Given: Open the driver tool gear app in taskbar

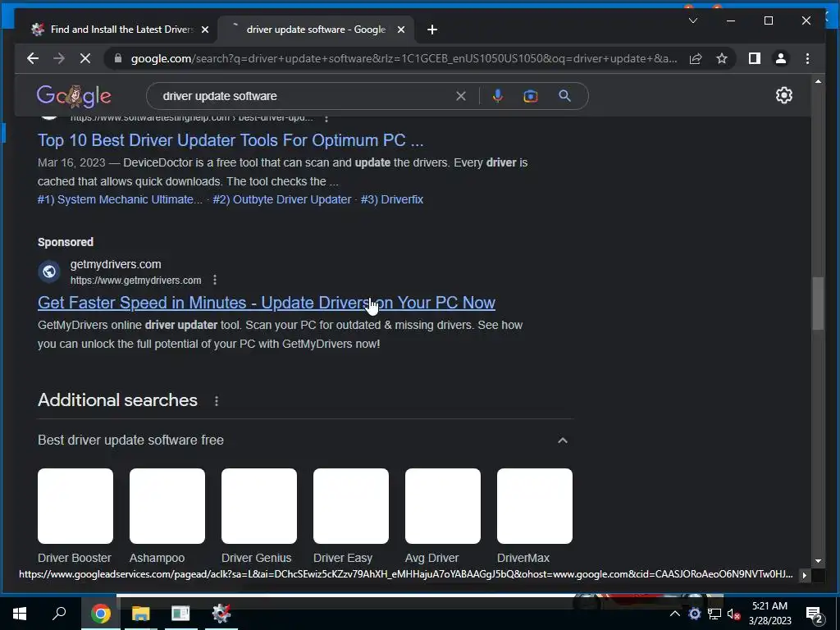Looking at the screenshot, I should tap(221, 614).
